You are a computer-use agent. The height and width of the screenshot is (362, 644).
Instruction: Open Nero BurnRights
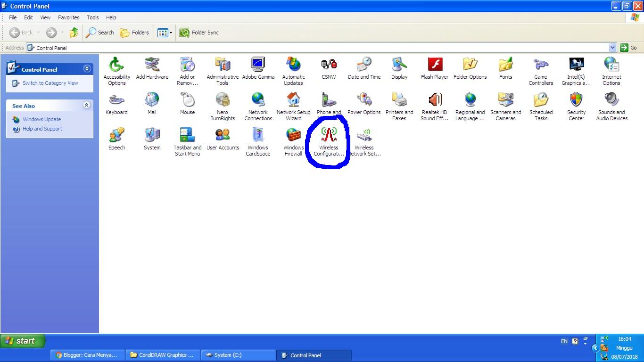pyautogui.click(x=223, y=101)
